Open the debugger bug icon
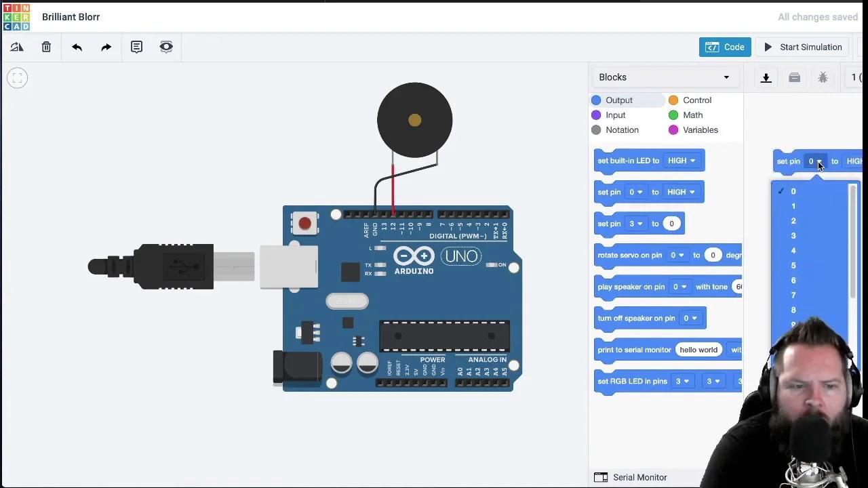Image resolution: width=868 pixels, height=488 pixels. tap(823, 77)
